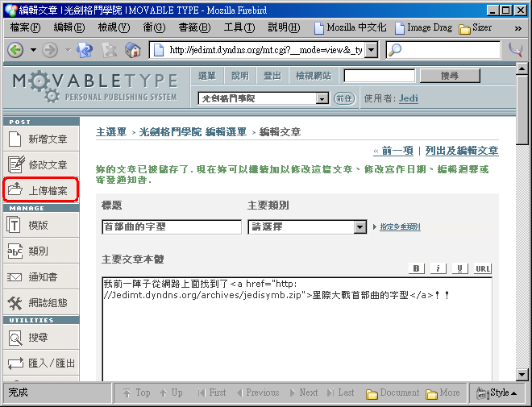Open the Style switcher in status bar
The height and width of the screenshot is (407, 532).
(x=497, y=392)
